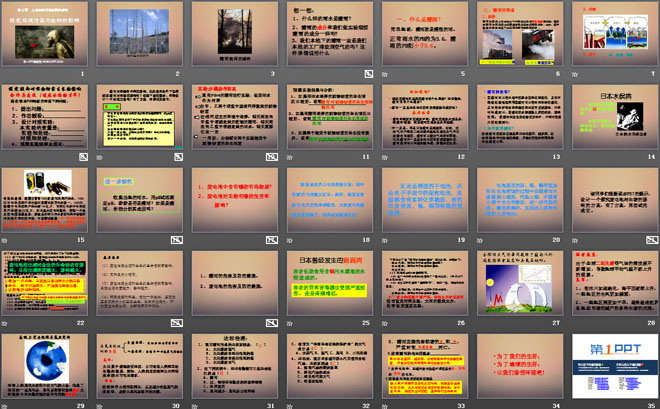Screen dimensions: 660x409
Task: Select the white 第1PPT slide 35
Action: point(615,365)
